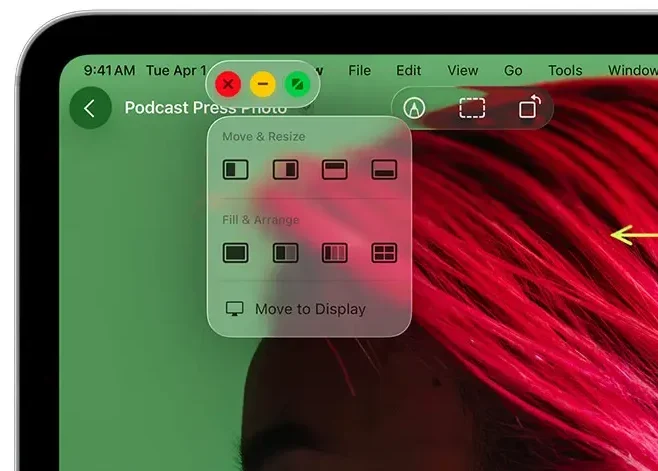This screenshot has width=658, height=471.
Task: Open the Edit menu
Action: pyautogui.click(x=408, y=70)
